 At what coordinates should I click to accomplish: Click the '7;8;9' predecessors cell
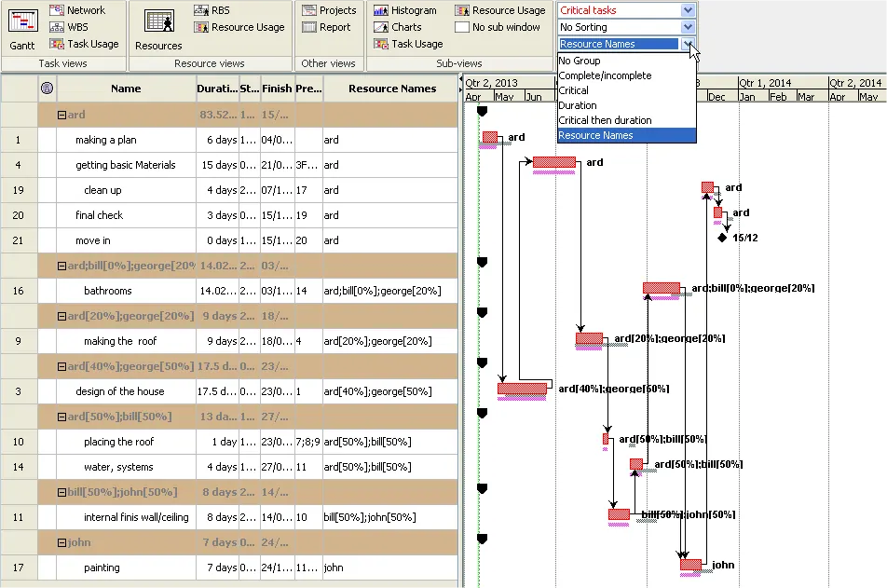[308, 442]
